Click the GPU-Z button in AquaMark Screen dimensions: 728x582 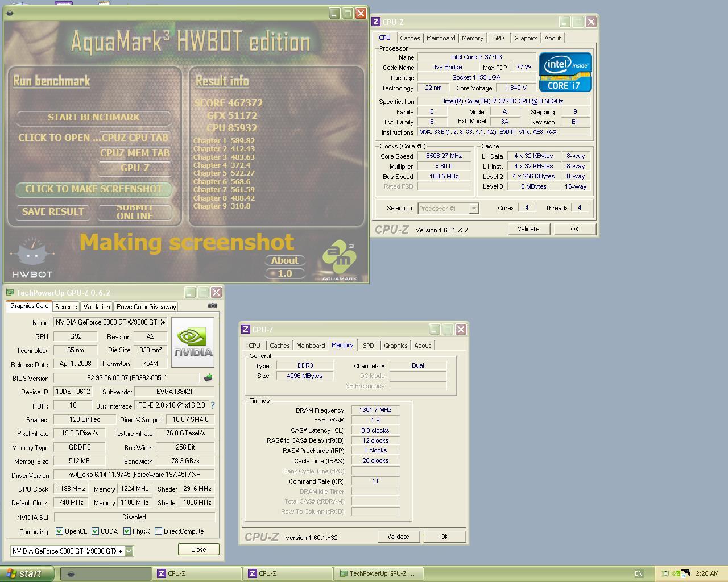coord(135,168)
